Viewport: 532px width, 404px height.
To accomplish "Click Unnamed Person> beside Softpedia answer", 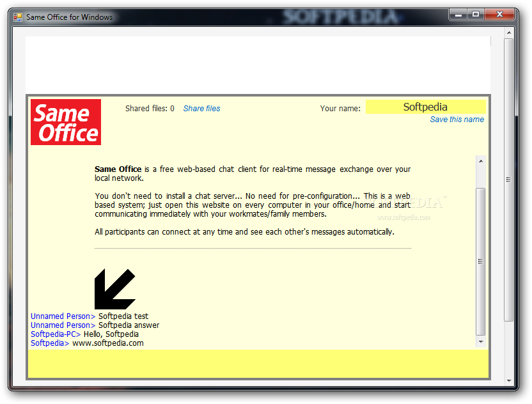I will click(x=63, y=325).
